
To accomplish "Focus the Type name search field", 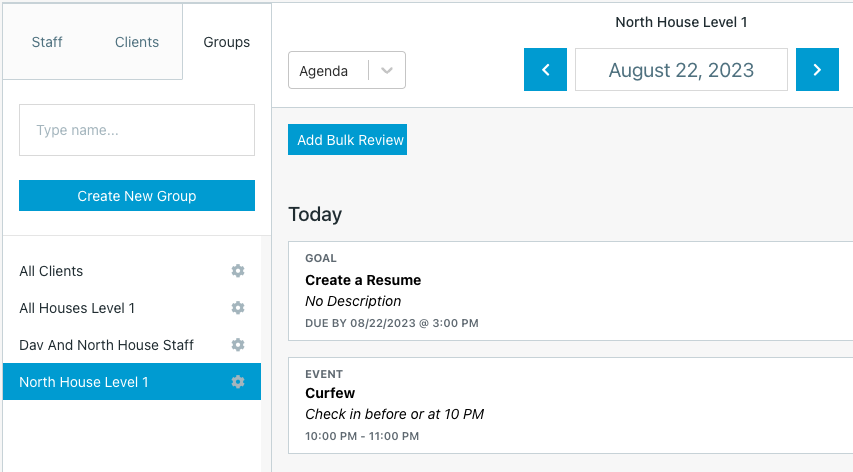I will point(137,130).
